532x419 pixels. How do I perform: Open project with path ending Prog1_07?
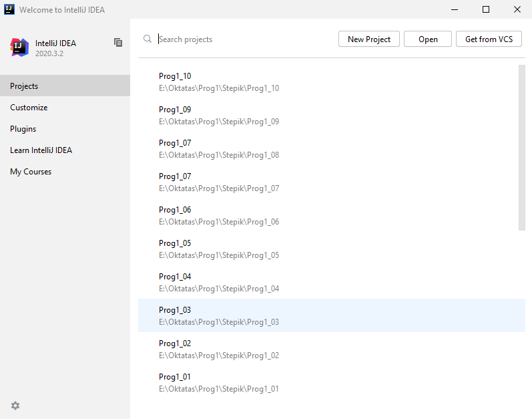point(332,182)
